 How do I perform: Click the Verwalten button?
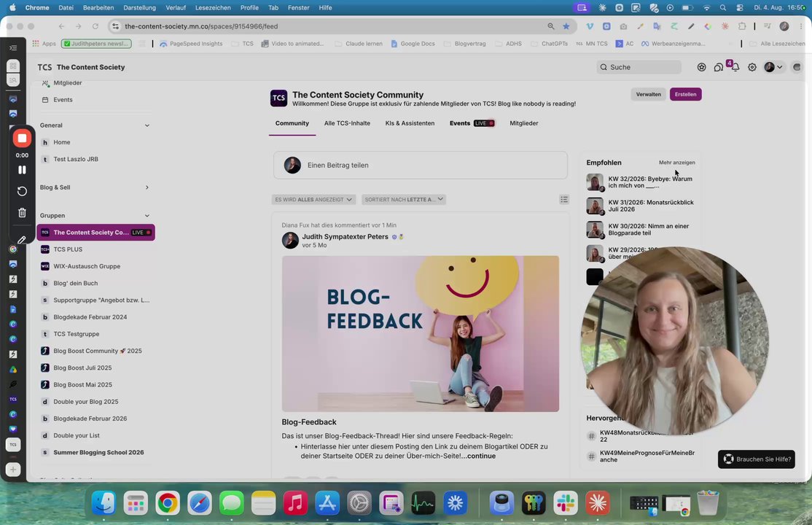[x=648, y=94]
